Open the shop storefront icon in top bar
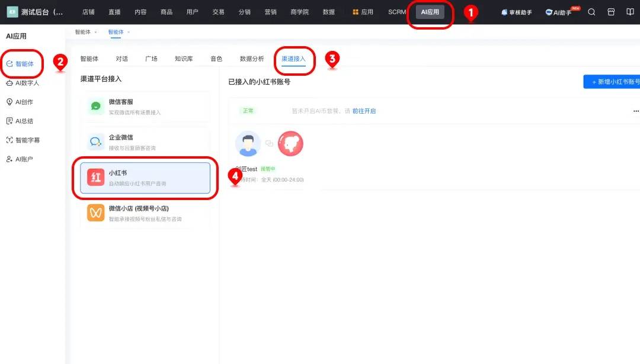The width and height of the screenshot is (640, 364). coord(611,12)
